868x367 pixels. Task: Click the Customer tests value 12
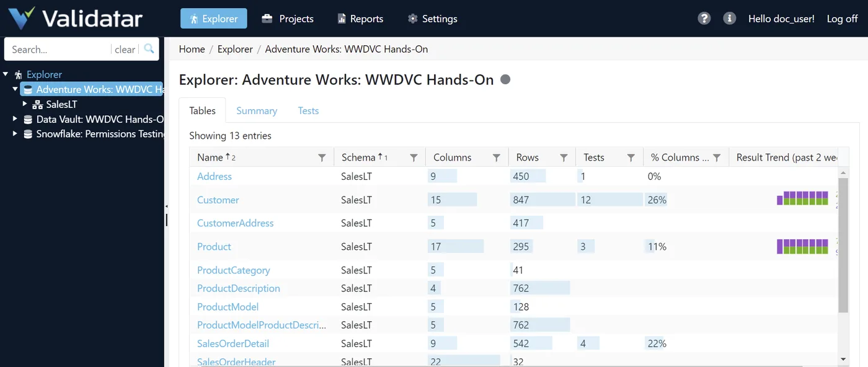click(585, 200)
